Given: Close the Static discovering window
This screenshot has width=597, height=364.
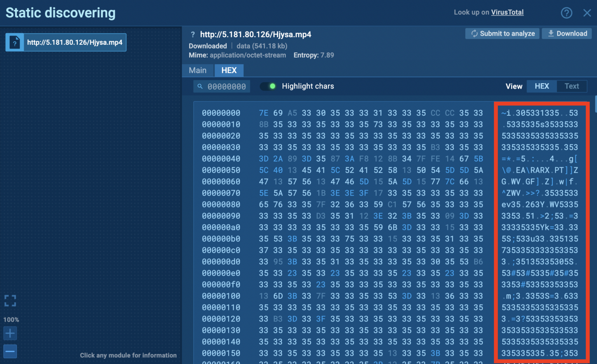Looking at the screenshot, I should pos(587,13).
